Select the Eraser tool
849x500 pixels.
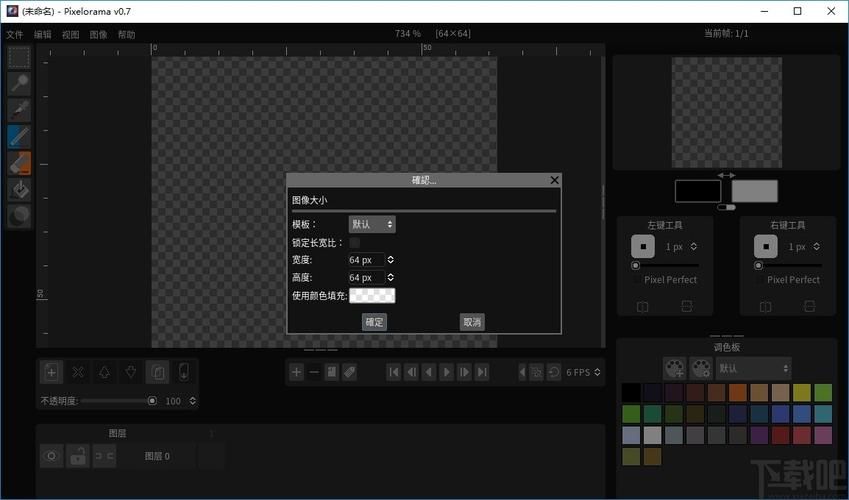pyautogui.click(x=19, y=162)
